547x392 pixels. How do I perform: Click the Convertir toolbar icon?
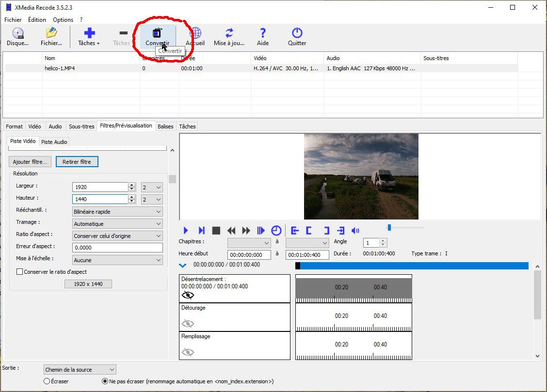157,37
